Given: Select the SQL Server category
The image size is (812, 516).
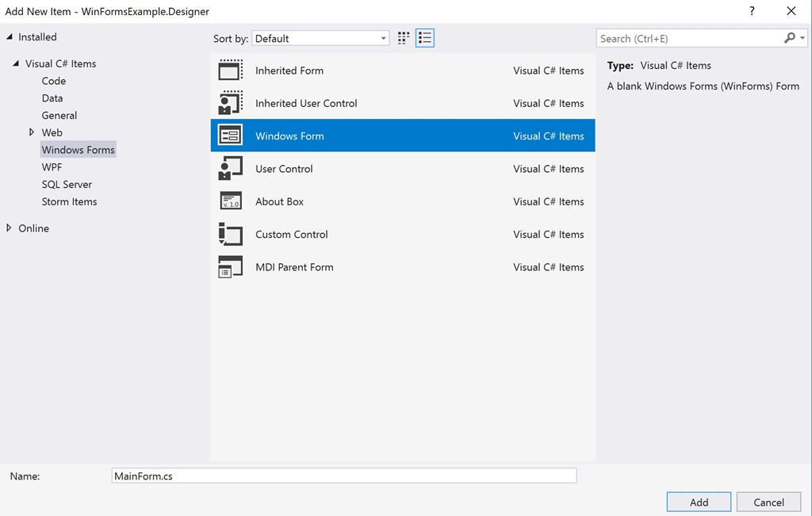Looking at the screenshot, I should tap(67, 184).
